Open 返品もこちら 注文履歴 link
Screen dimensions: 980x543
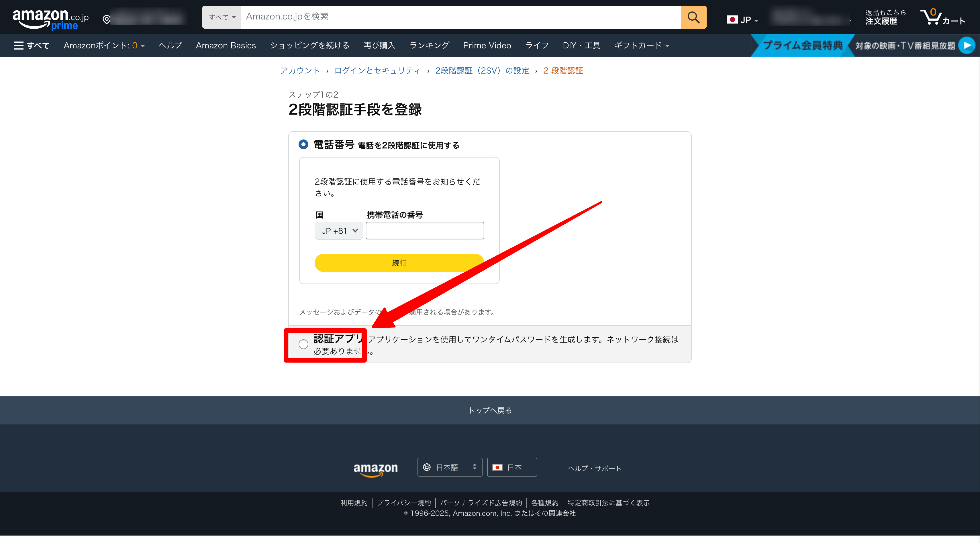pos(885,17)
